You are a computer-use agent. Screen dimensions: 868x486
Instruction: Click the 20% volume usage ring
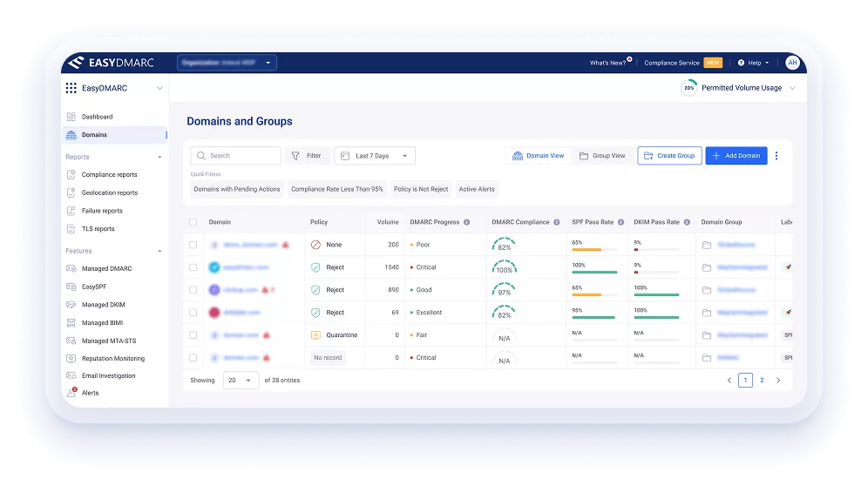point(688,88)
